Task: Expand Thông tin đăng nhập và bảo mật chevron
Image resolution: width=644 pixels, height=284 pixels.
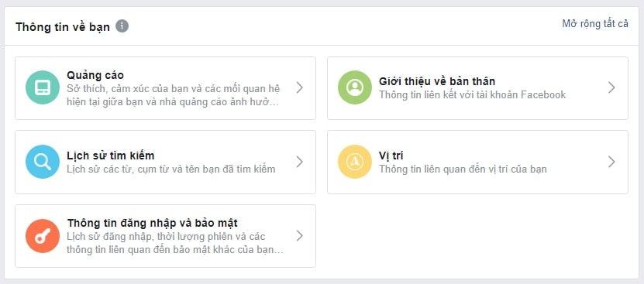Action: [x=300, y=236]
